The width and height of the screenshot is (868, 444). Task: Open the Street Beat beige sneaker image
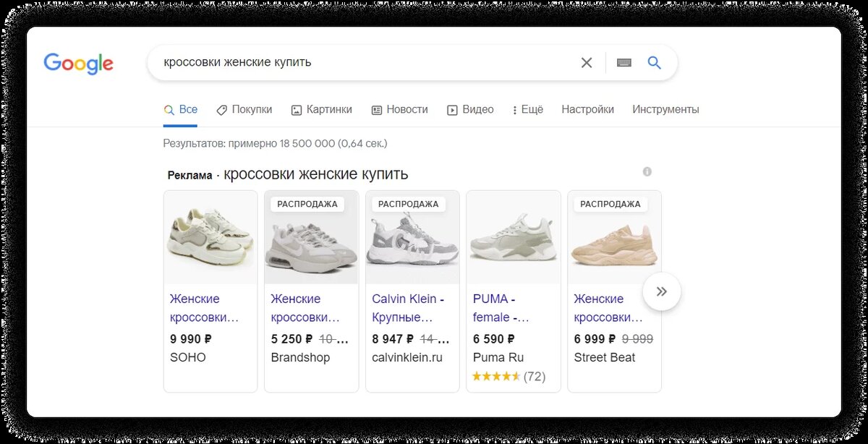pyautogui.click(x=614, y=237)
